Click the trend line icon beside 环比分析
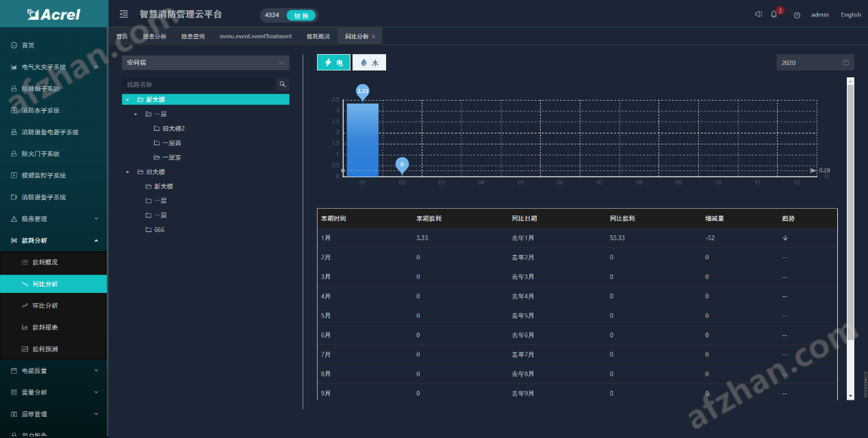 point(25,305)
